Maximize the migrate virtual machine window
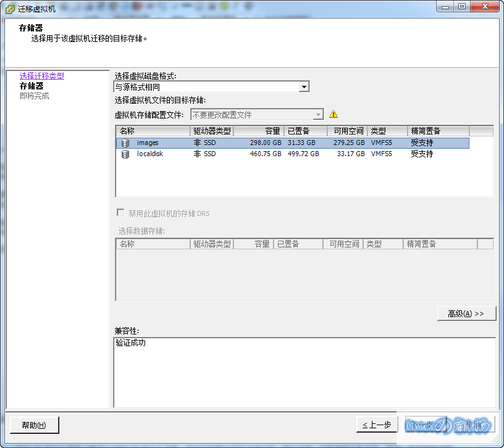Screen dimensions: 504x448 [462, 7]
